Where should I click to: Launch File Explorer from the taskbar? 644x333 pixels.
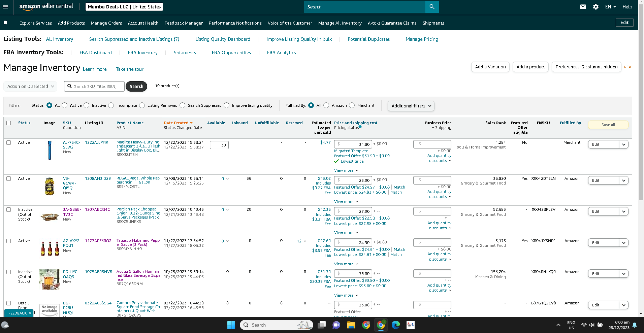351,325
